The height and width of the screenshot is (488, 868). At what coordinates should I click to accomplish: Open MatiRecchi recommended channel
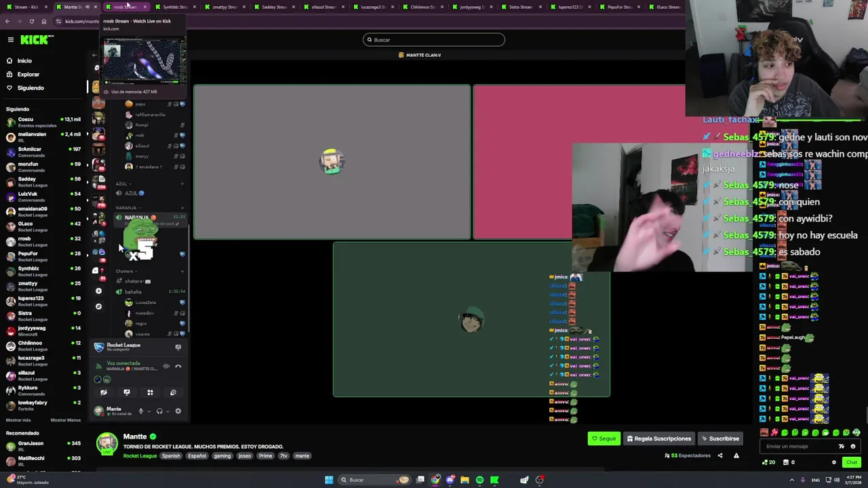pos(44,461)
